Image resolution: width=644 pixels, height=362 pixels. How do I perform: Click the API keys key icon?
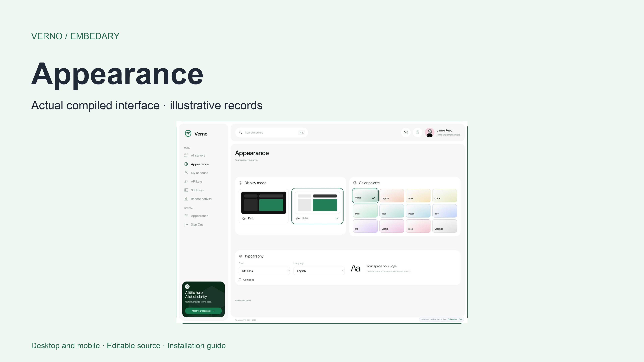pos(186,181)
